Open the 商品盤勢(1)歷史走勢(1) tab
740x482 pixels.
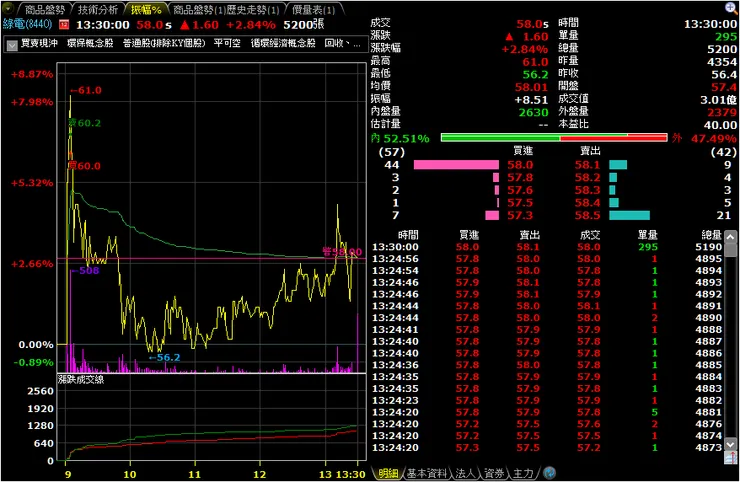coord(226,9)
